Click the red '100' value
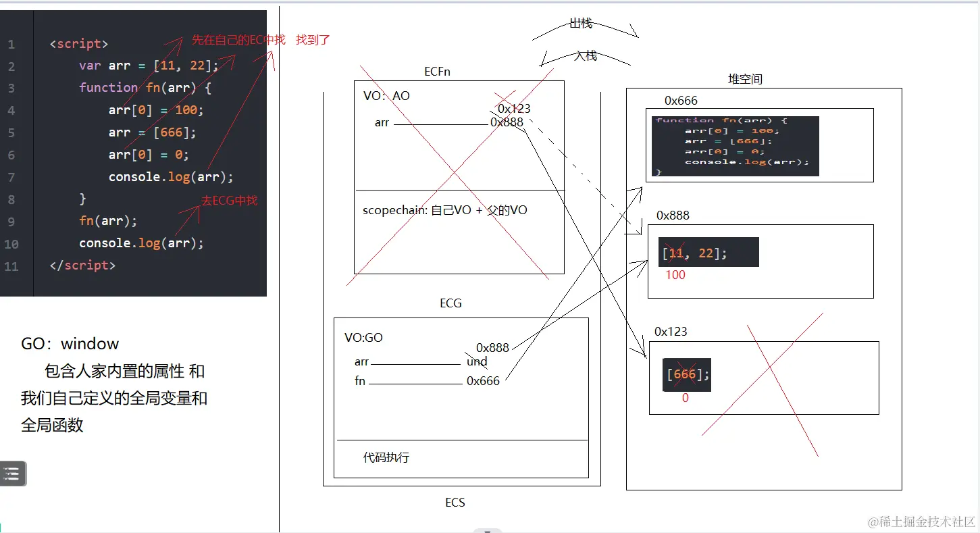The width and height of the screenshot is (980, 533). click(x=675, y=275)
